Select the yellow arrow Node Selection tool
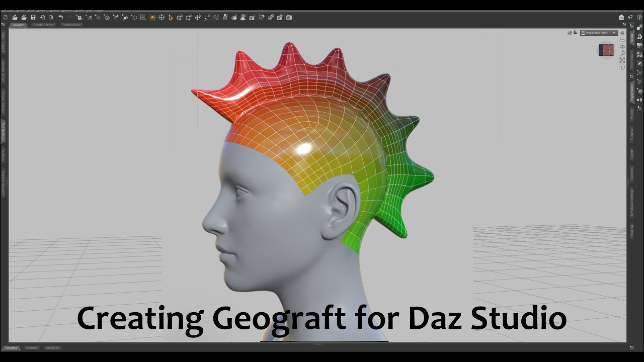Viewport: 644px width, 362px height. 171,17
